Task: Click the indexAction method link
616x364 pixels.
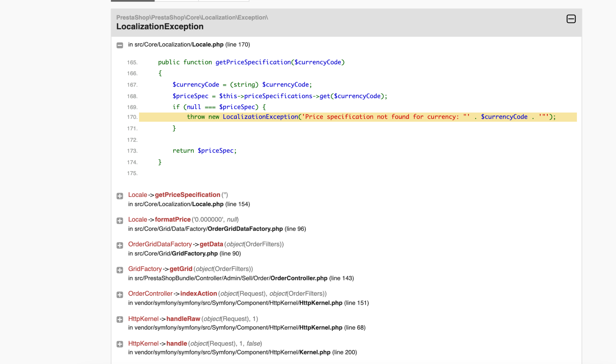Action: point(198,293)
